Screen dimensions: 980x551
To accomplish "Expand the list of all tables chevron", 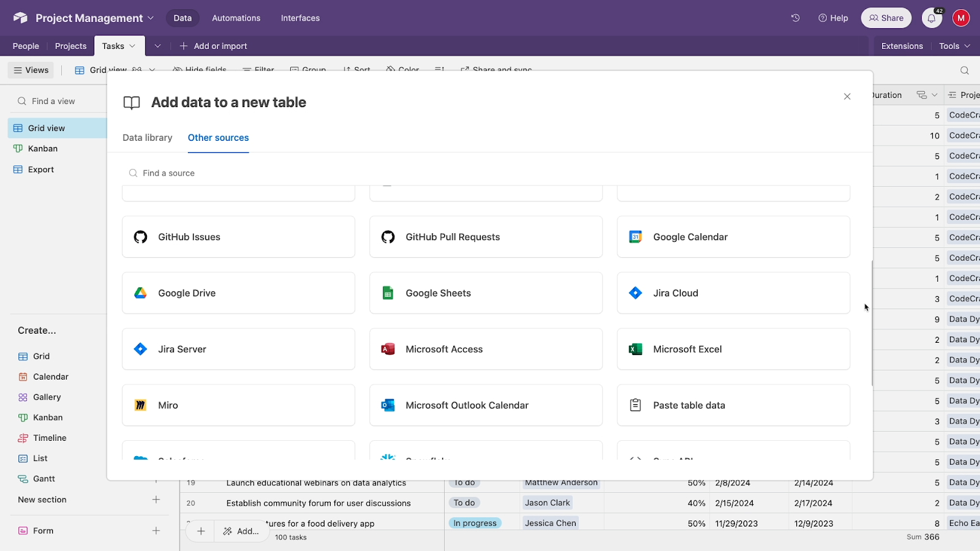I will click(x=157, y=46).
